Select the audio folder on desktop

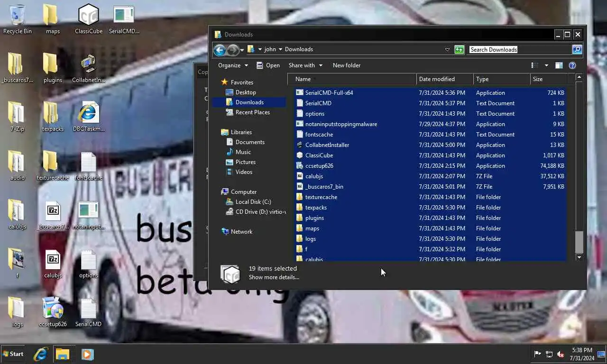click(18, 166)
